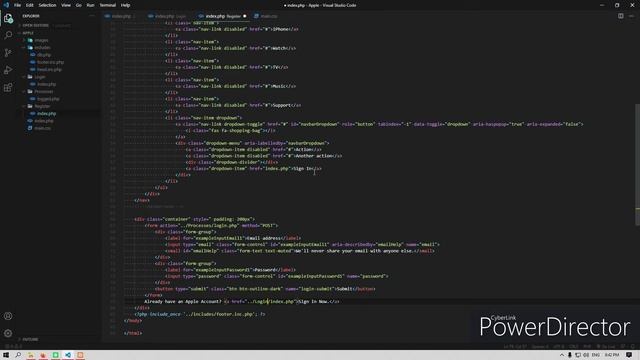The image size is (640, 360).
Task: Open the Run and Debug view
Action: point(8,70)
